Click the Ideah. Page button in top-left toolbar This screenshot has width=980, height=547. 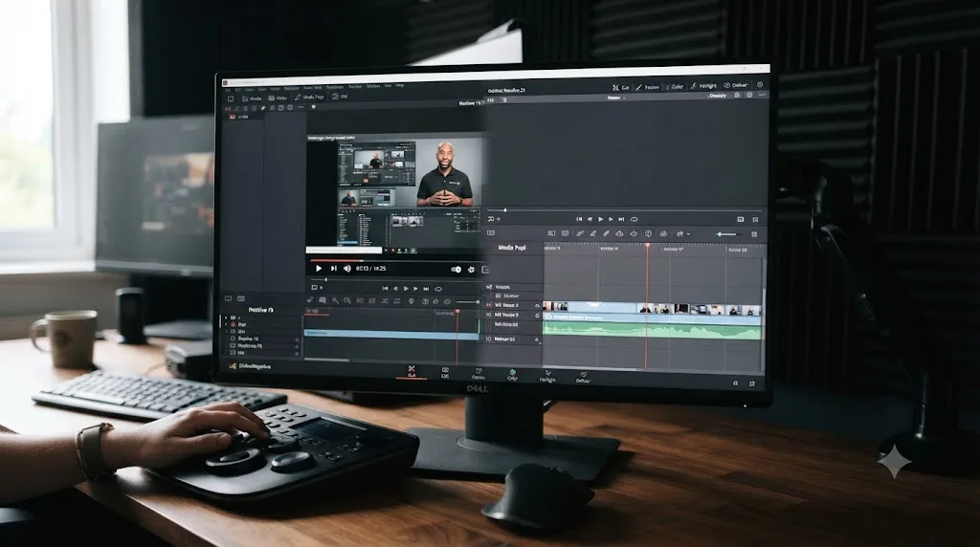[x=309, y=98]
